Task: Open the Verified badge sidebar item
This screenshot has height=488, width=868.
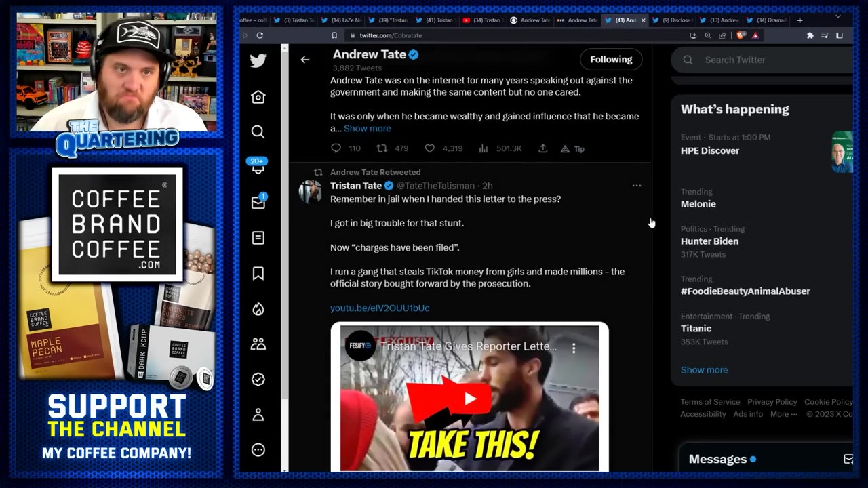Action: [x=258, y=380]
